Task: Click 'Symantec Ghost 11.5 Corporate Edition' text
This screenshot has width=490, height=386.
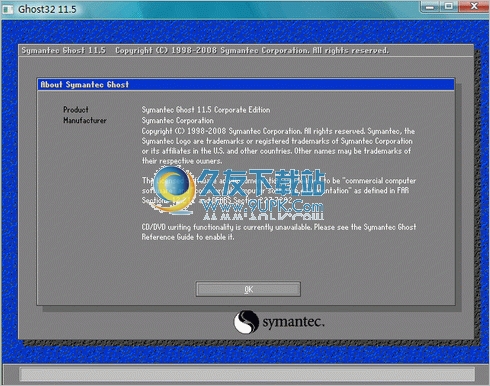Action: [x=206, y=110]
